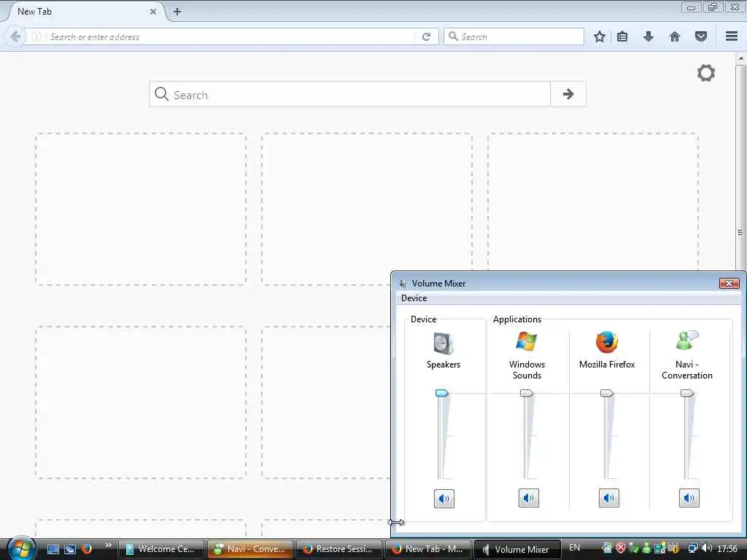The width and height of the screenshot is (747, 560).
Task: Switch between windows from Quick Launch
Action: (x=70, y=549)
